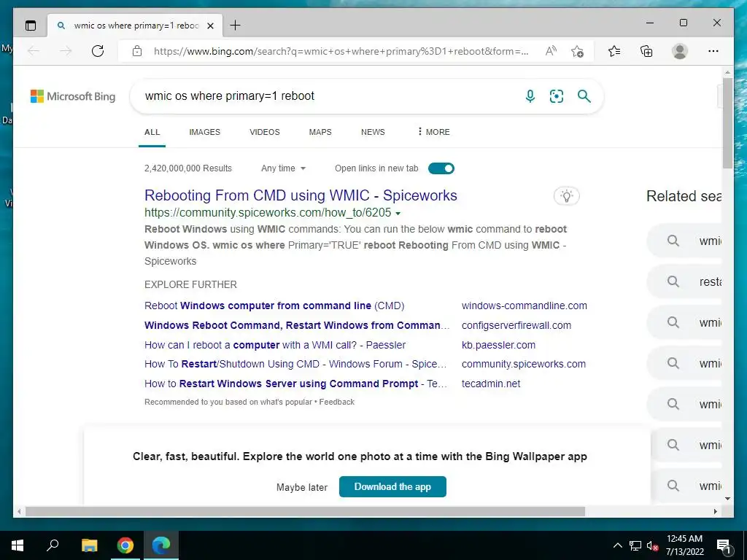
Task: Click the scroll down arrow
Action: pyautogui.click(x=727, y=499)
